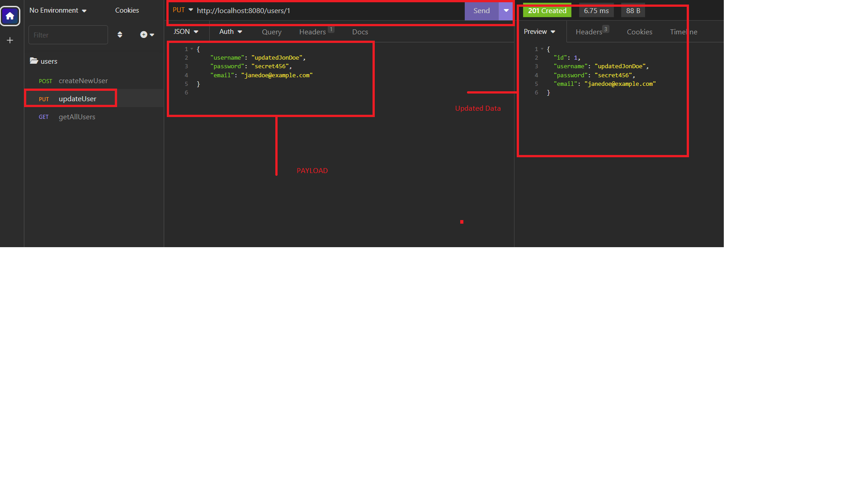Open the Auth tab dropdown
The height and width of the screenshot is (488, 868).
point(231,32)
